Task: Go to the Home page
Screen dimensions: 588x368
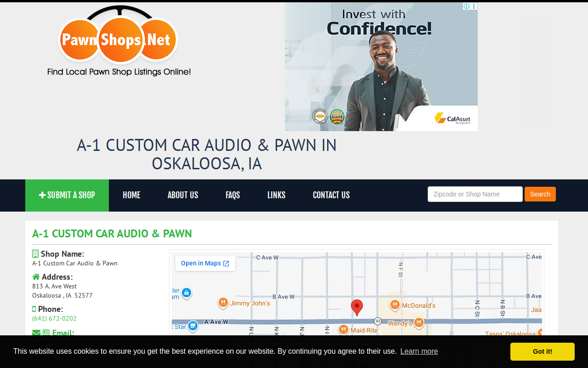Action: pos(131,195)
